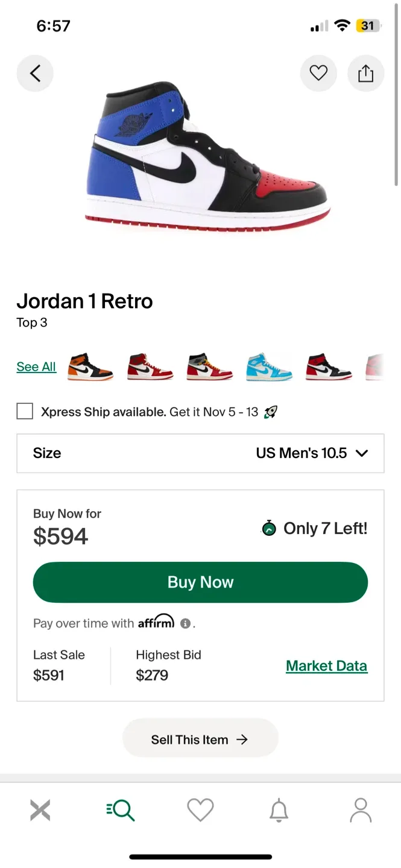The height and width of the screenshot is (868, 401).
Task: Open the share icon at top right
Action: [x=366, y=73]
